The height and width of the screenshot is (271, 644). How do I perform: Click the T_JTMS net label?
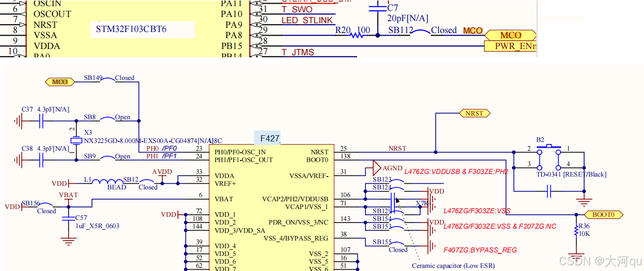[x=298, y=52]
